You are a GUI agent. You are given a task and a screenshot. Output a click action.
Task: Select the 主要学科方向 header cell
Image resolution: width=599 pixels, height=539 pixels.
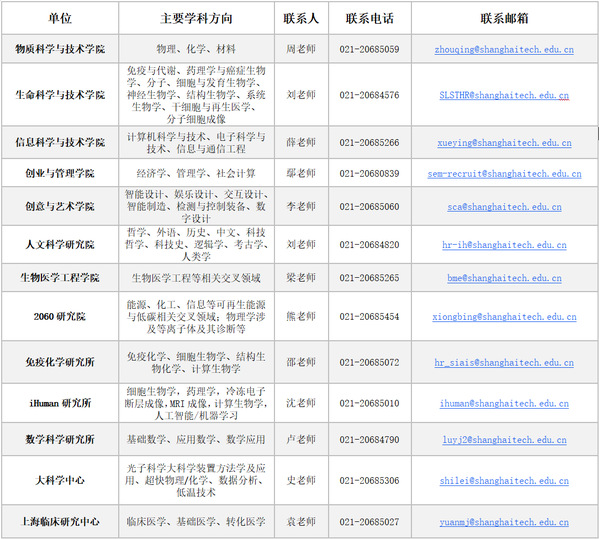click(x=196, y=18)
